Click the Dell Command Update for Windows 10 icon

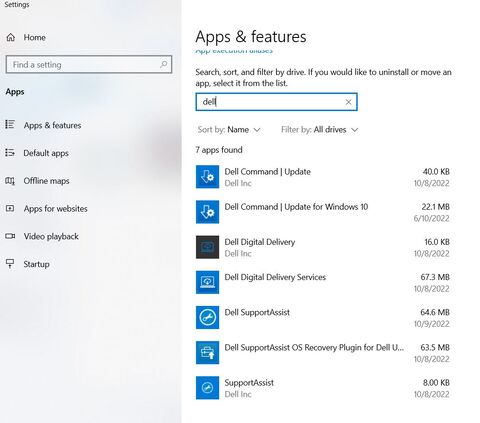coord(207,212)
